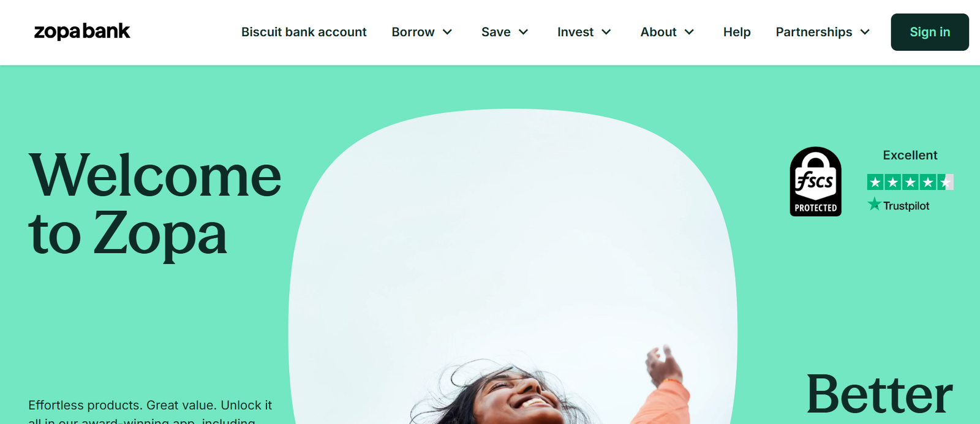Click the Zopa Bank logo
This screenshot has width=980, height=424.
click(x=82, y=31)
